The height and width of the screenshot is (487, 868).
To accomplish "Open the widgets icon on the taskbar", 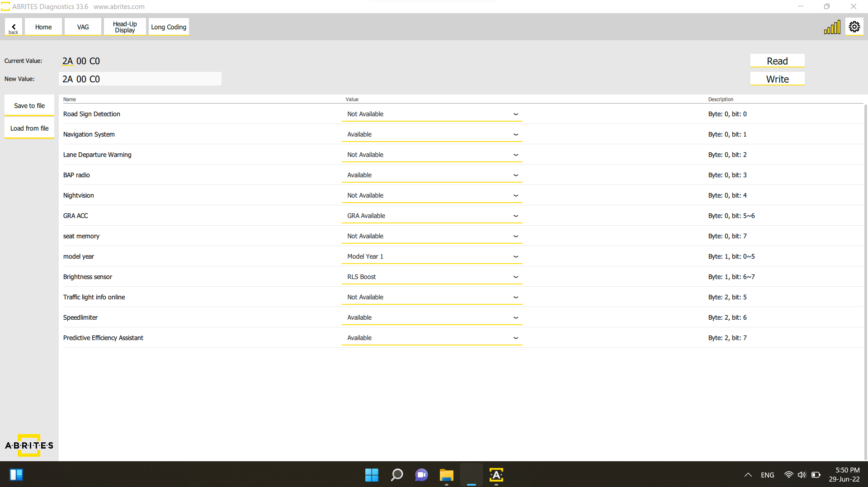I will tap(16, 475).
